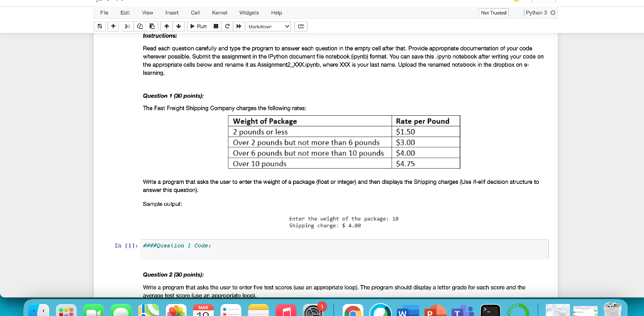Open Google Chrome from the Dock
The width and height of the screenshot is (644, 316).
[353, 310]
